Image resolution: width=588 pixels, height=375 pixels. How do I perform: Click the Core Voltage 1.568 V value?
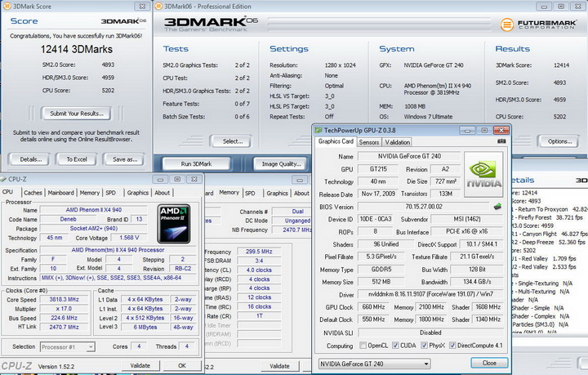[129, 238]
